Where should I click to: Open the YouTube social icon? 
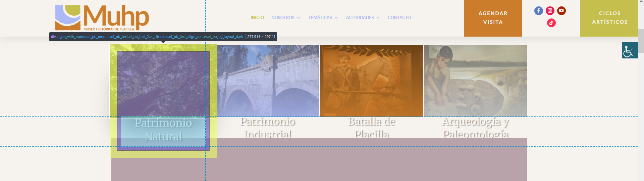561,11
